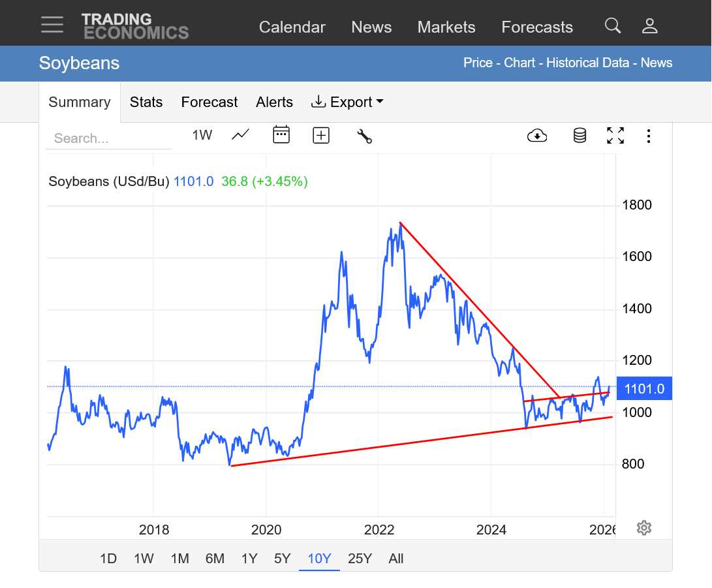Click the search magnifier icon
Image resolution: width=712 pixels, height=588 pixels.
(612, 25)
